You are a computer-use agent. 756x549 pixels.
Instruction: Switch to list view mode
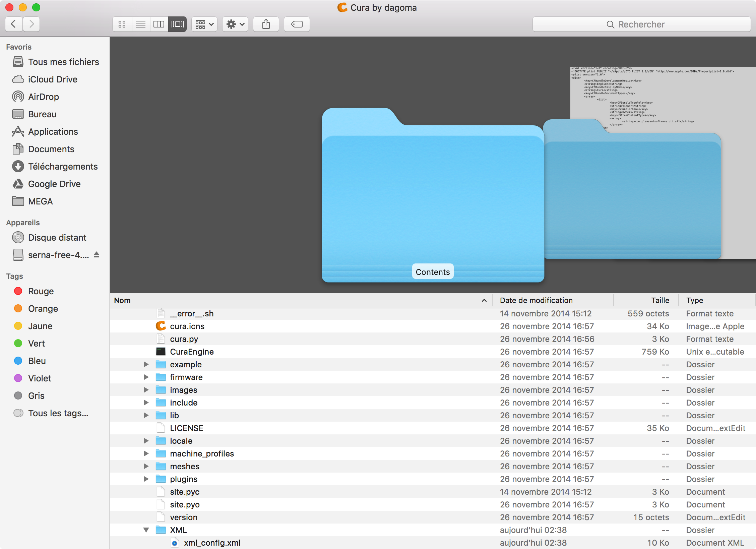(140, 24)
